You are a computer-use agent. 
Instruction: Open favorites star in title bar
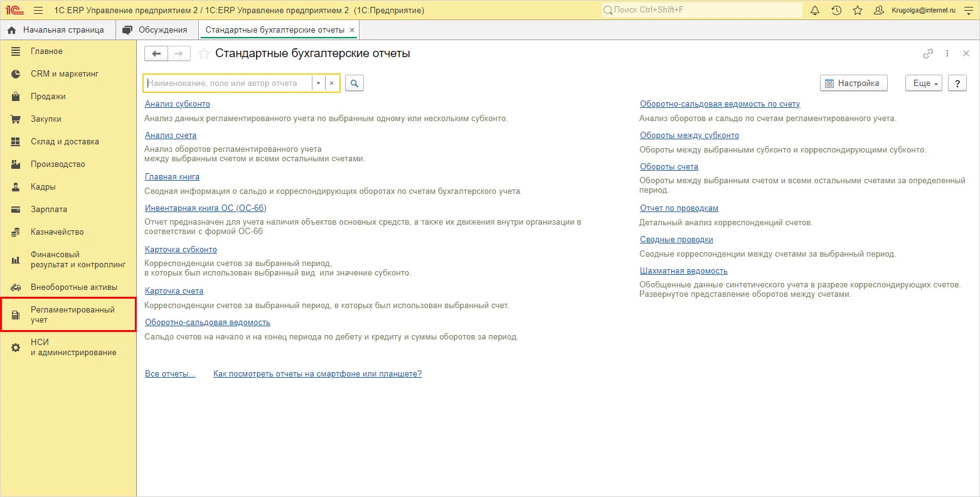pyautogui.click(x=858, y=10)
